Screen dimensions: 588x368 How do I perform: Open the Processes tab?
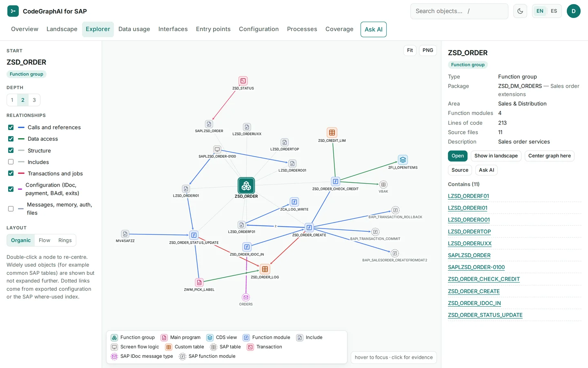(302, 29)
